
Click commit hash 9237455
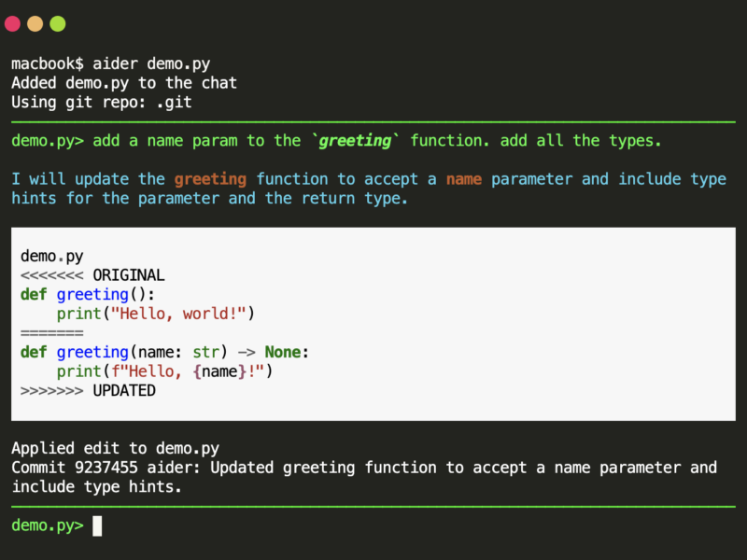(x=106, y=468)
